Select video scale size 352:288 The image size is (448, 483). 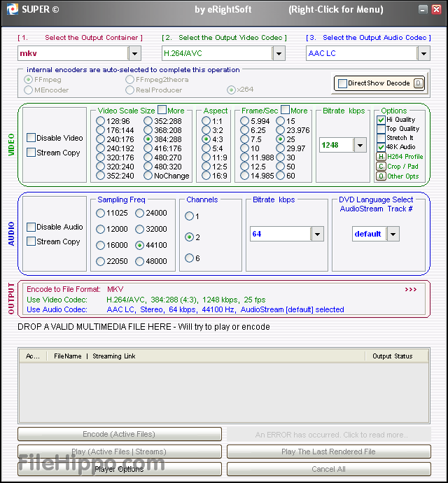(x=148, y=121)
